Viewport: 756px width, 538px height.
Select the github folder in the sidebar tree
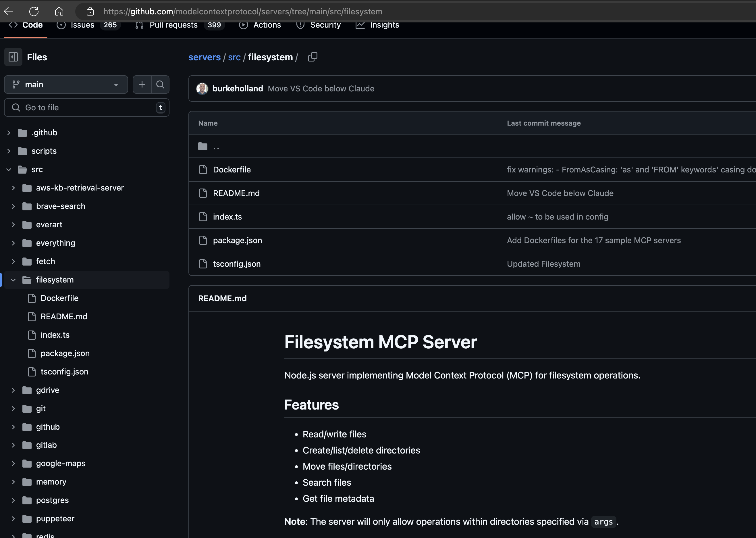point(48,427)
